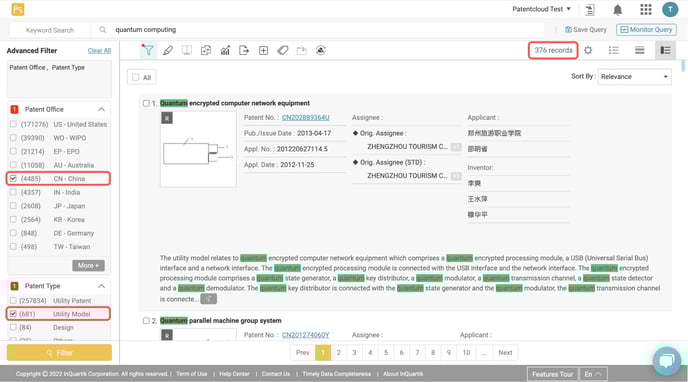
Task: Check the Utility Patent checkbox
Action: click(13, 300)
